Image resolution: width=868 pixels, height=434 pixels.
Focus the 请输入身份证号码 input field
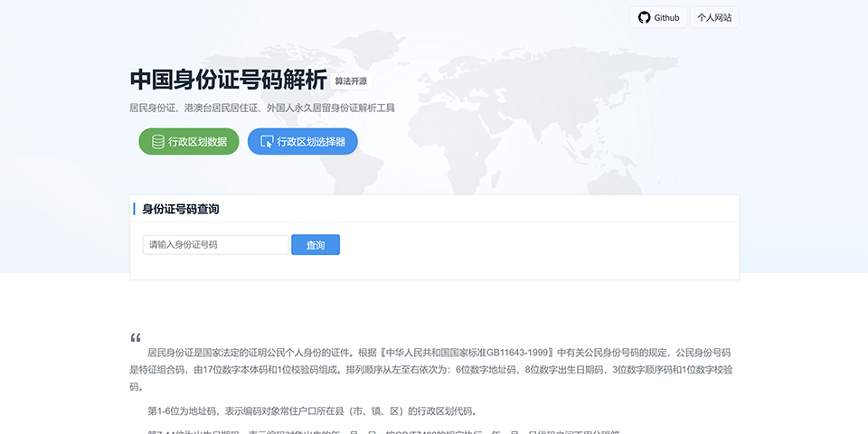click(215, 245)
